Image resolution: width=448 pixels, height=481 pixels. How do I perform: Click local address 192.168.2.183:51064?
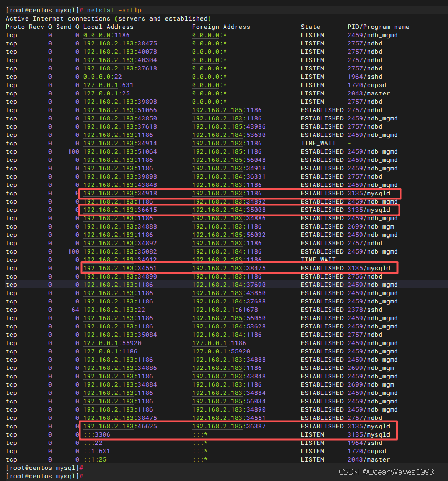click(120, 151)
